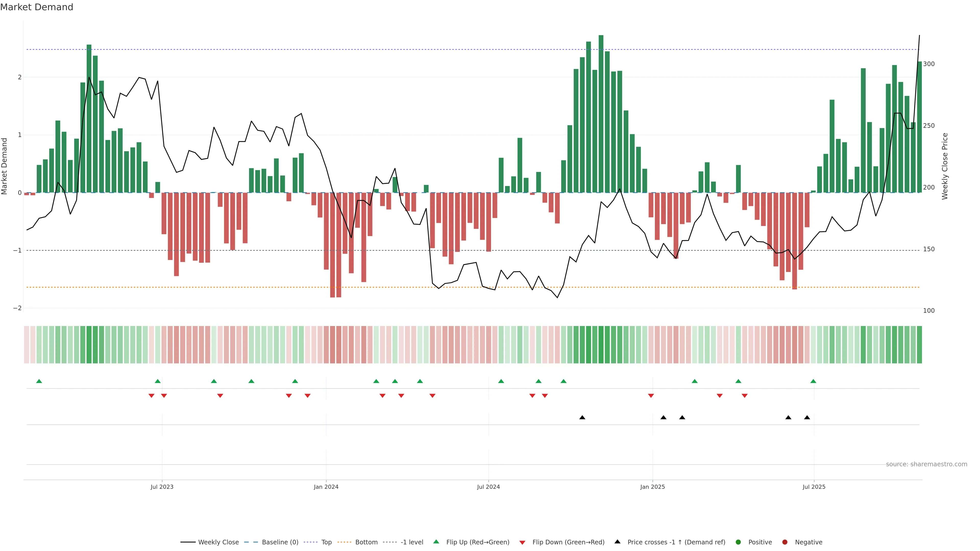Click the rightmost black triangle marker
The width and height of the screenshot is (980, 551).
pos(807,417)
